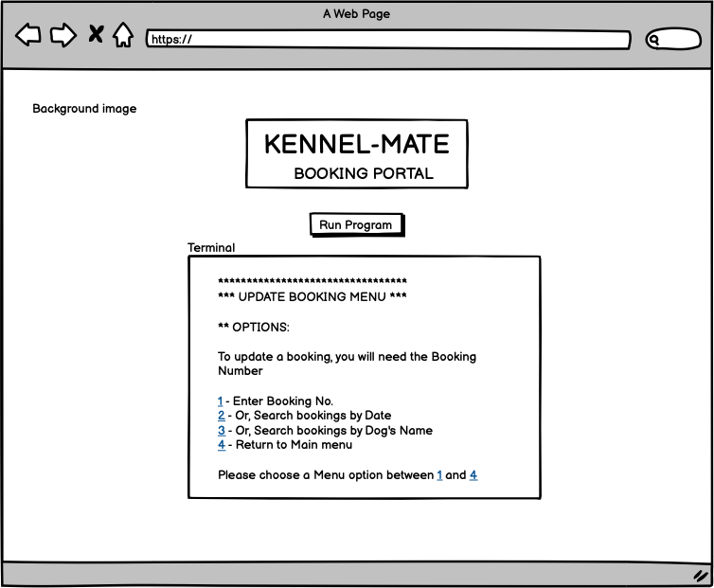Click the 'To update a booking' instruction text
This screenshot has height=588, width=714.
coord(347,364)
